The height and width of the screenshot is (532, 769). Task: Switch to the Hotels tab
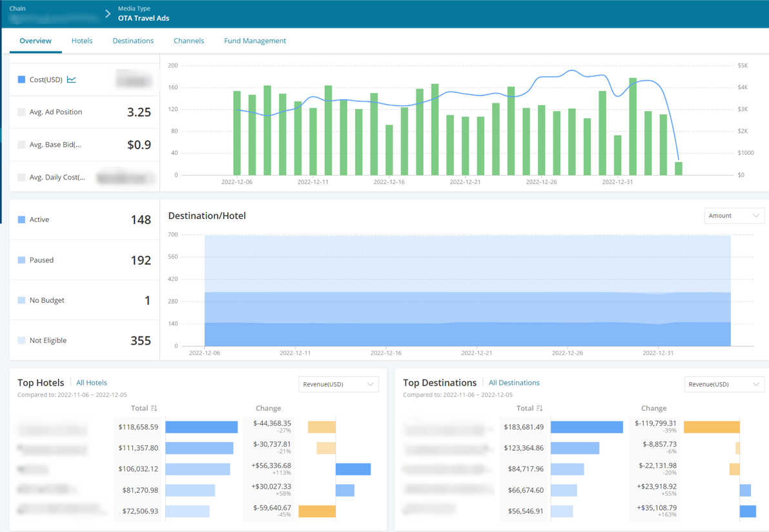click(x=82, y=41)
